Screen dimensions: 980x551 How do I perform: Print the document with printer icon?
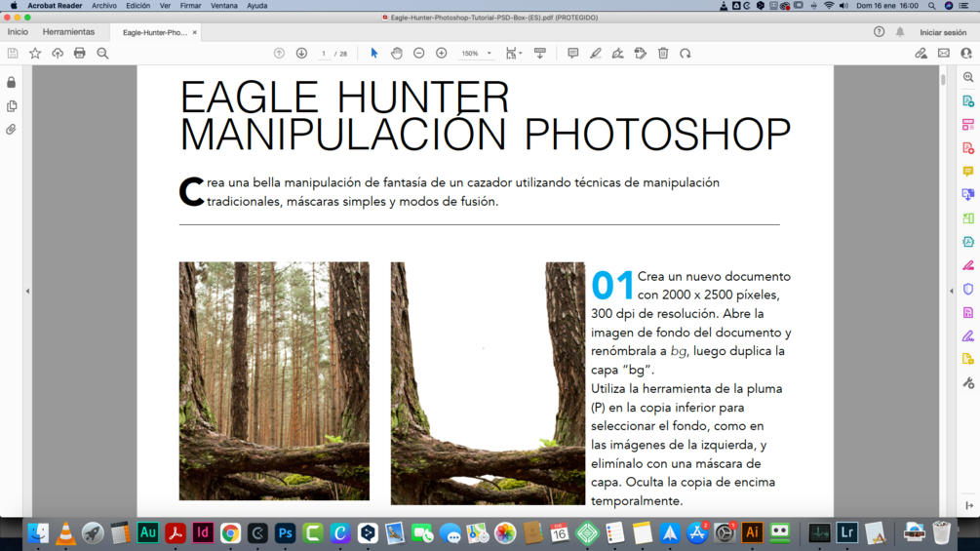pyautogui.click(x=79, y=53)
